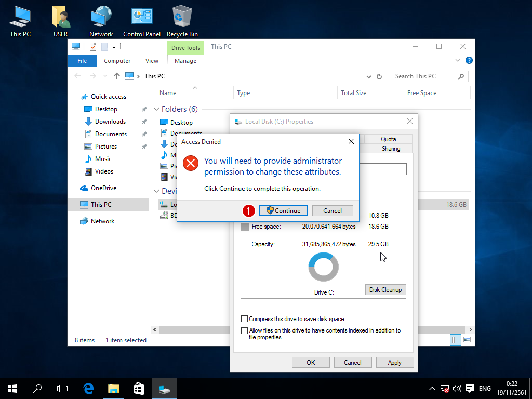Click the Search This PC field
This screenshot has width=532, height=399.
click(423, 76)
